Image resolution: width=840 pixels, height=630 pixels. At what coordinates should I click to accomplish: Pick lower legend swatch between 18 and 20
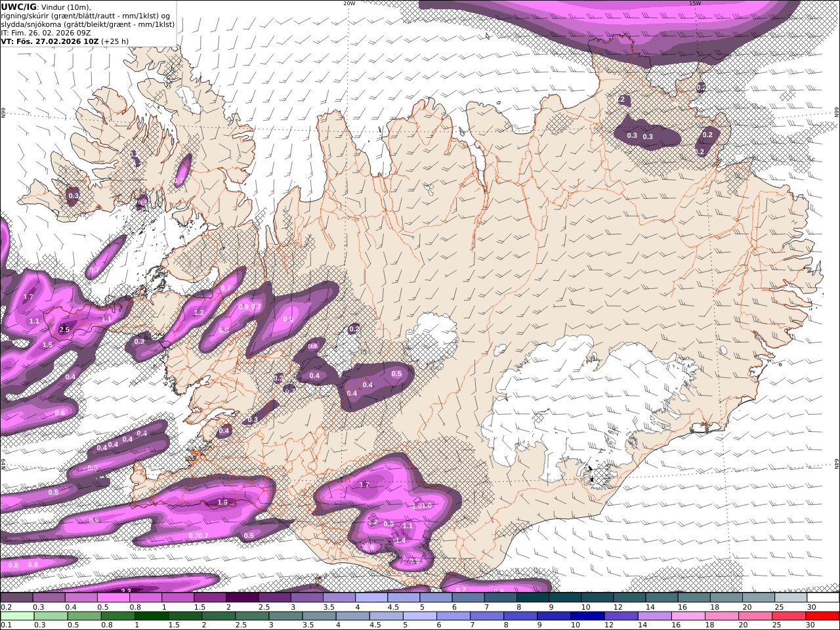click(723, 616)
